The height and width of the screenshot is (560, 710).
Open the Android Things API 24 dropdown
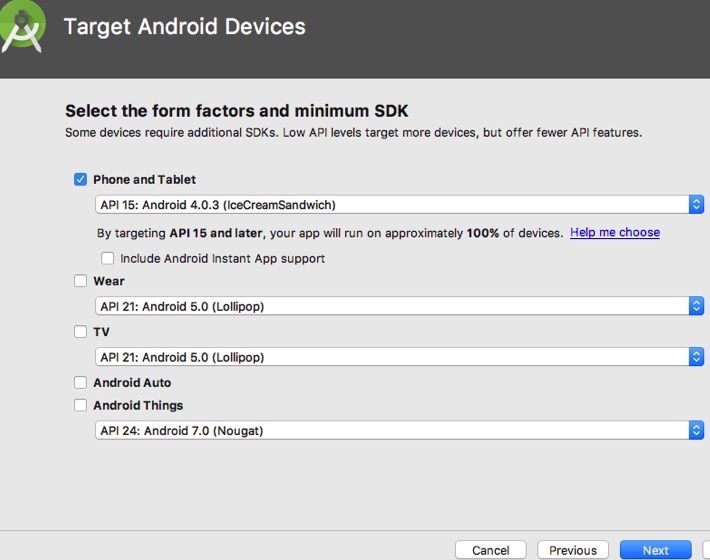[399, 430]
